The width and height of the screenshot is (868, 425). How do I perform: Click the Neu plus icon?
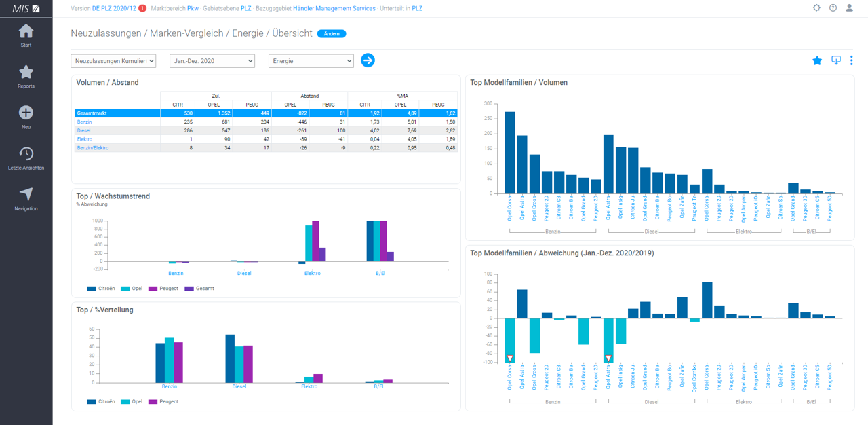click(26, 113)
